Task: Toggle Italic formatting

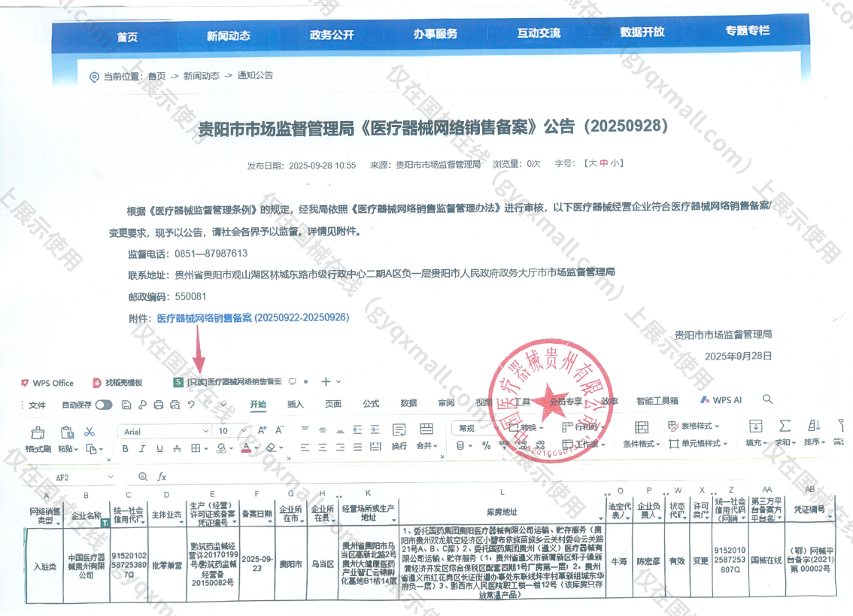Action: [x=142, y=448]
